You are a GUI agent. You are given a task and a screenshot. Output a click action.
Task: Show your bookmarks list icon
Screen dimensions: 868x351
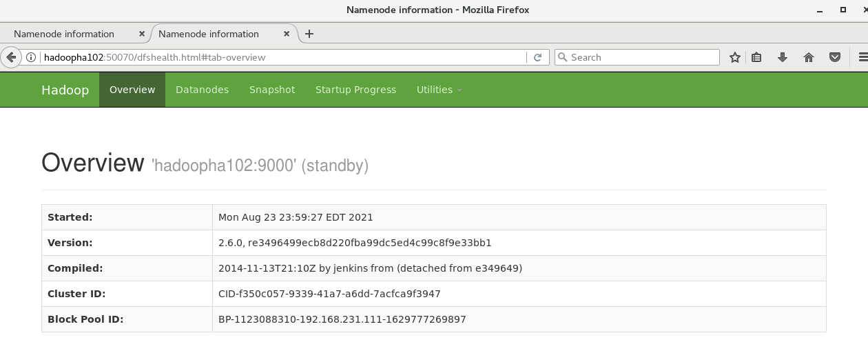point(756,57)
